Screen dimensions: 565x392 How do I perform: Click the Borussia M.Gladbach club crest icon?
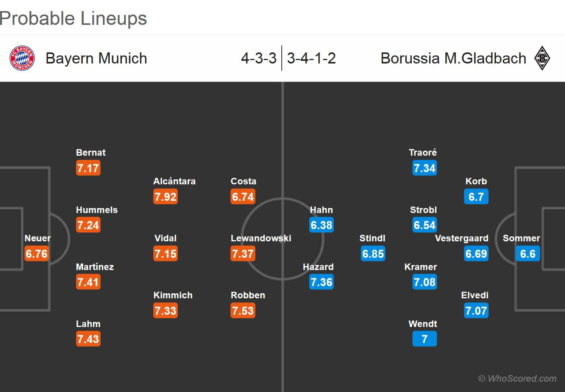[542, 58]
